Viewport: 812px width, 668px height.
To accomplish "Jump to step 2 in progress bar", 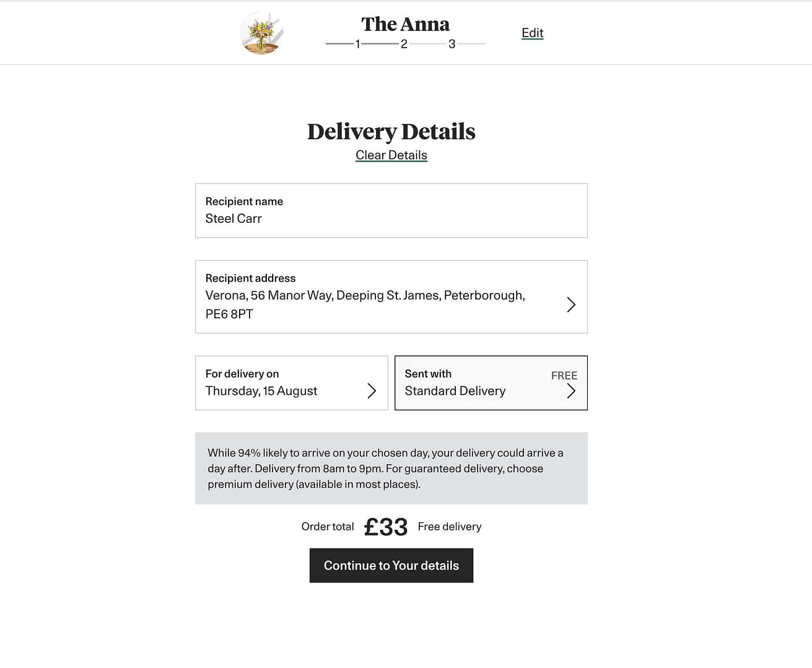I will [x=404, y=44].
